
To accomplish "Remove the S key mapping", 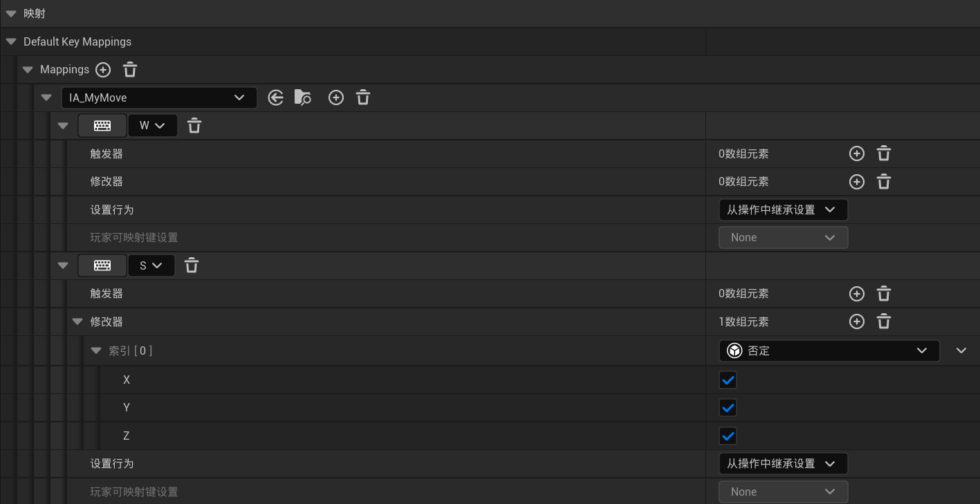I will click(x=192, y=265).
